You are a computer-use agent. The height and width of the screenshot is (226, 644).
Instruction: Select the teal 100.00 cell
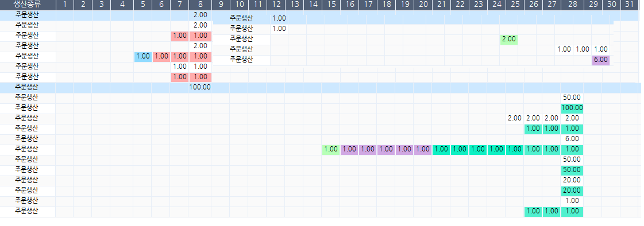(x=572, y=108)
